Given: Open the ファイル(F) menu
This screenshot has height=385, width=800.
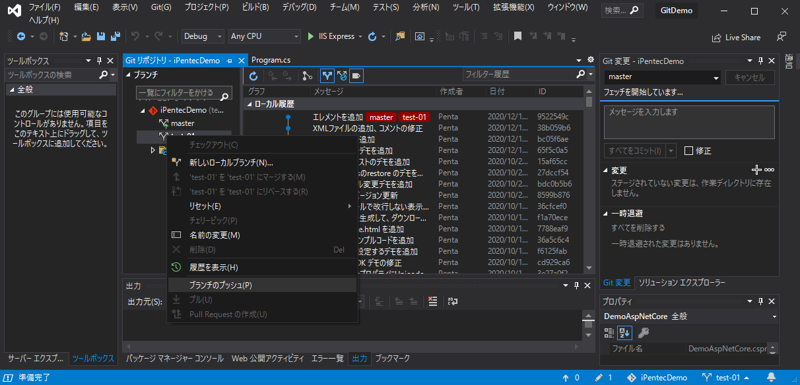Looking at the screenshot, I should (x=44, y=8).
